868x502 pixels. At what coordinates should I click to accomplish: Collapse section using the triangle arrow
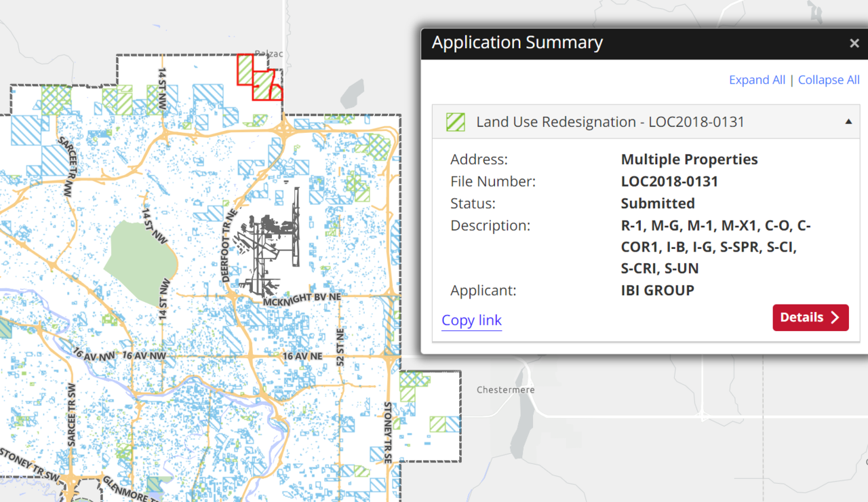(x=848, y=122)
